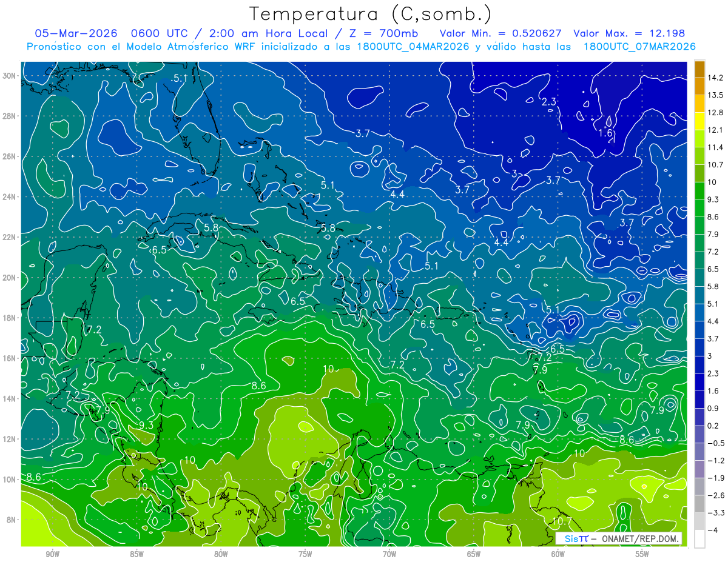Click the 7.9 value on the color scale
The image size is (728, 562).
(x=713, y=234)
